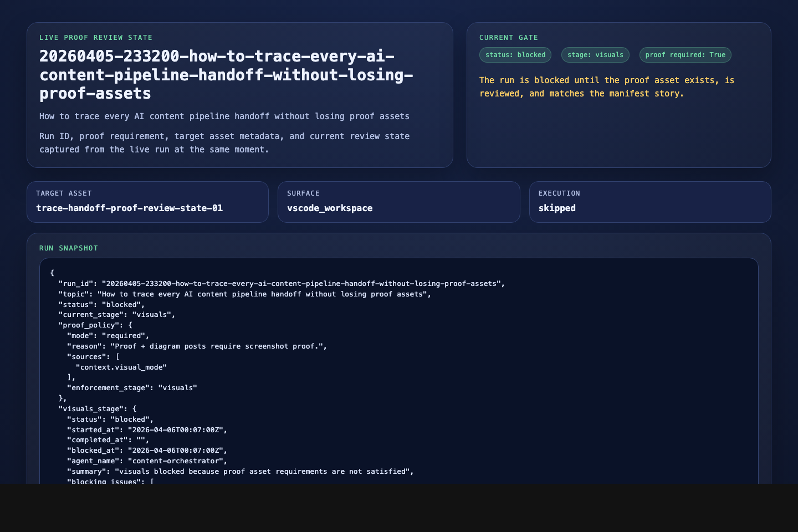Click the 'proof required: True' badge
Screen dimensions: 798x532
[685, 55]
